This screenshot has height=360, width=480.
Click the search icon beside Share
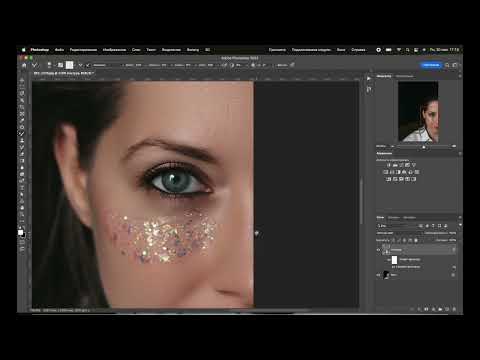tap(447, 65)
